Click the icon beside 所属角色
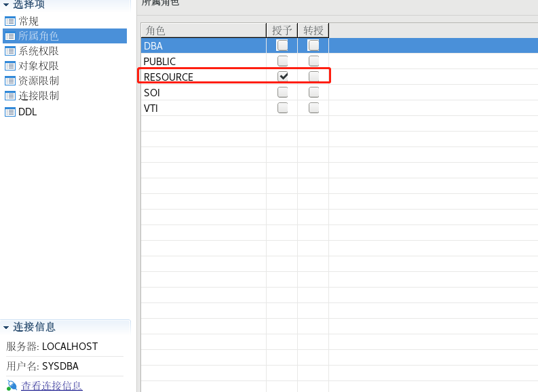This screenshot has width=538, height=392. click(10, 36)
